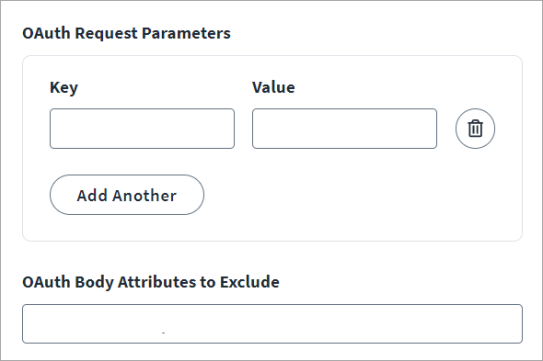The height and width of the screenshot is (361, 543).
Task: Click the Key column label
Action: [64, 88]
